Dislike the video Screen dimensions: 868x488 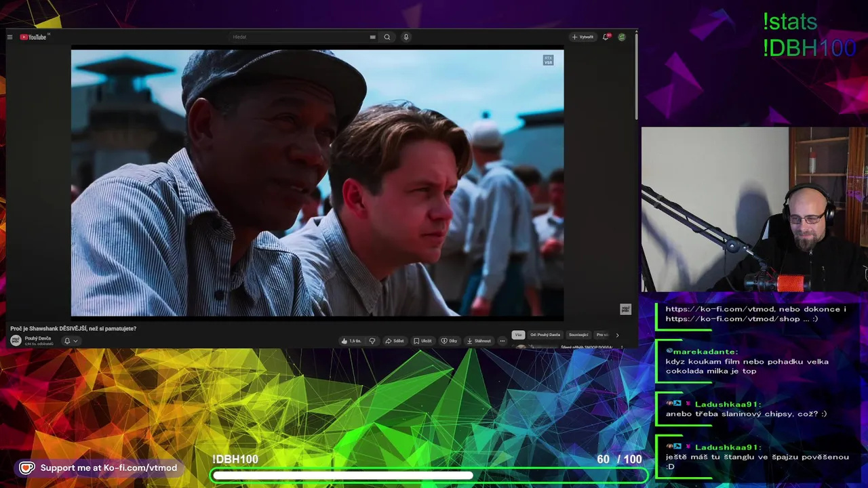click(372, 341)
